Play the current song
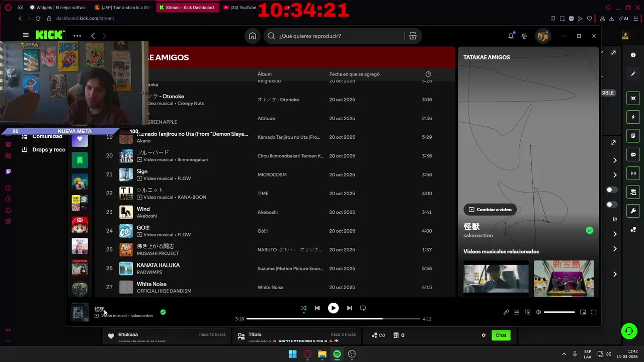Image resolution: width=644 pixels, height=362 pixels. 333,308
